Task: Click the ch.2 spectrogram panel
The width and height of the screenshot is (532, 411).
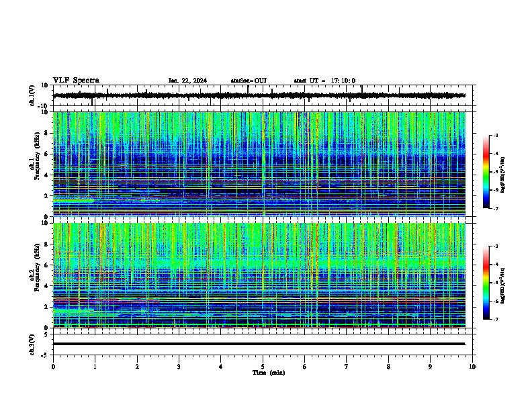Action: (x=259, y=275)
